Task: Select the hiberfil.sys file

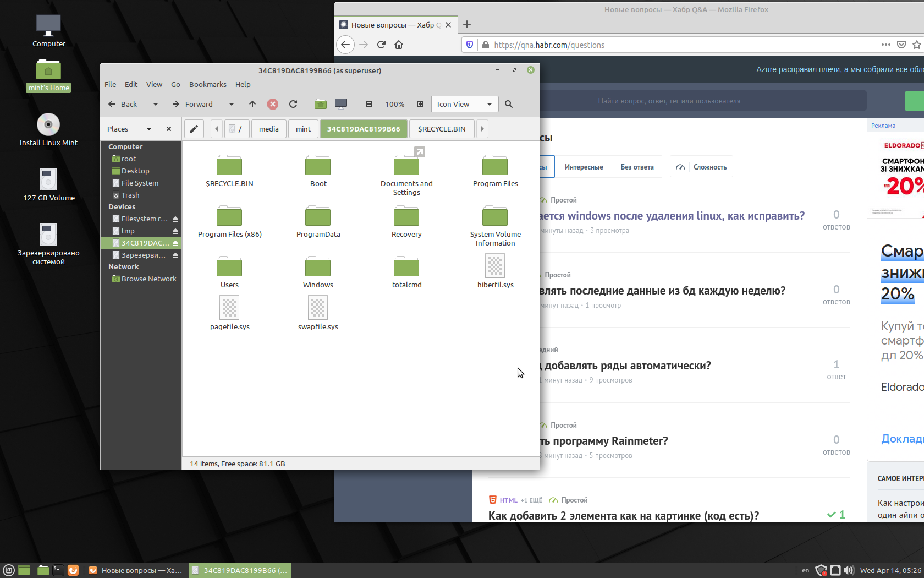Action: [x=495, y=271]
